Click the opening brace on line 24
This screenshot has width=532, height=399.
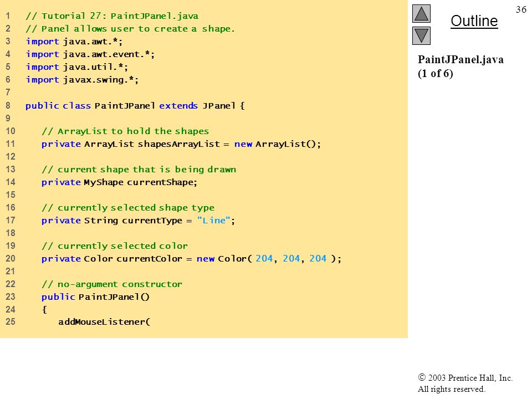(44, 309)
